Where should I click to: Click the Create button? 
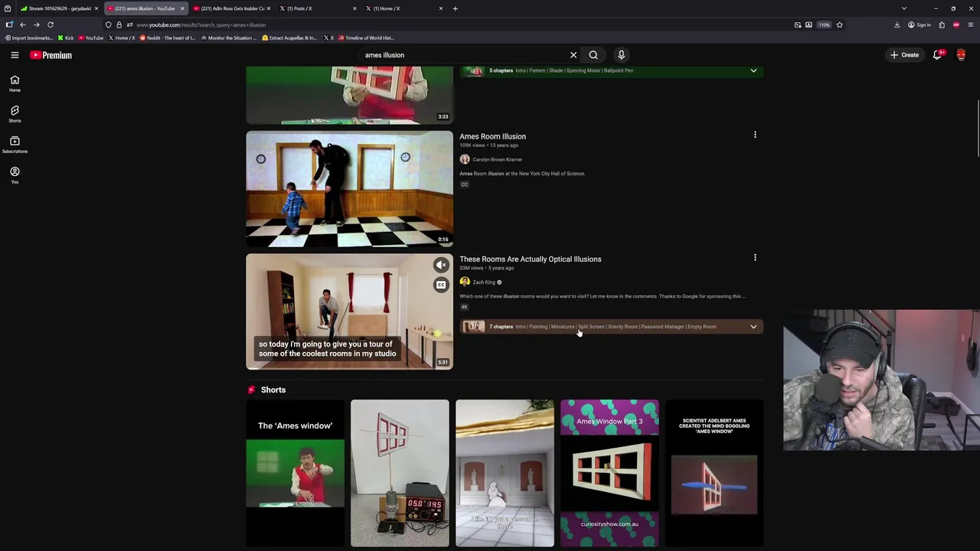(904, 55)
